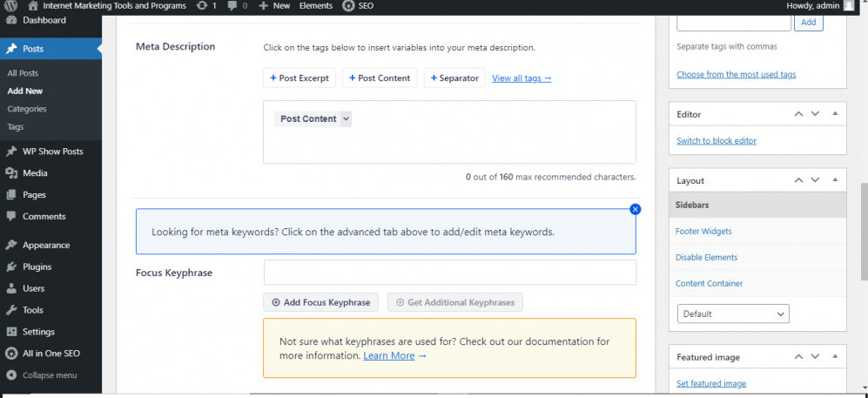Click Add Focus Keyphrase button
Image resolution: width=868 pixels, height=398 pixels.
point(321,303)
